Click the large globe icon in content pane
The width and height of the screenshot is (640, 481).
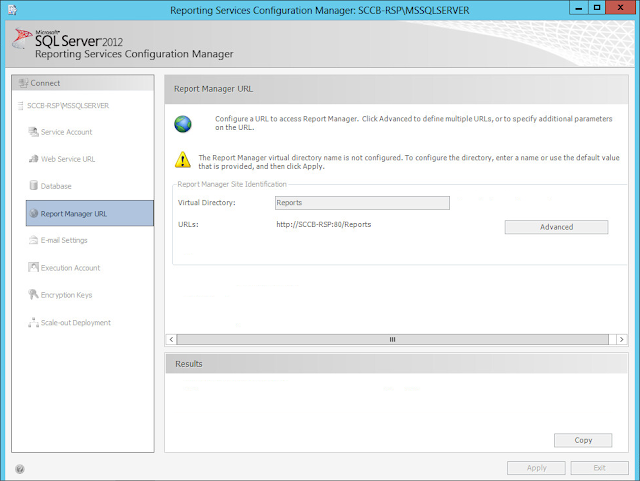point(183,124)
